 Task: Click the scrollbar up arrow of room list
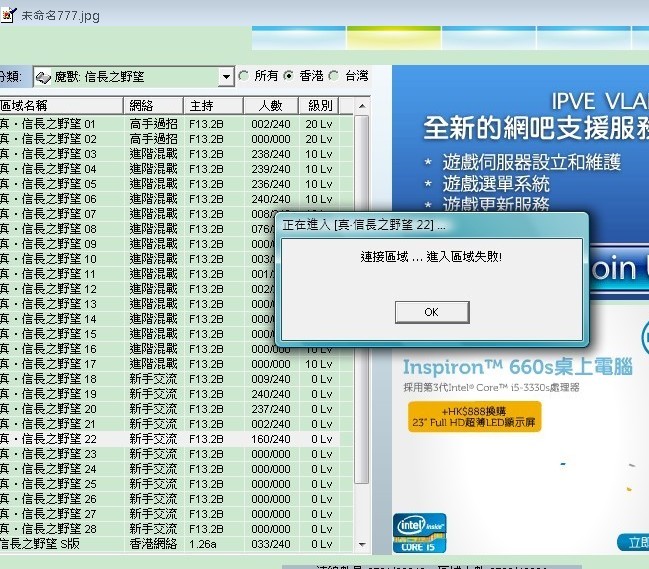point(362,106)
